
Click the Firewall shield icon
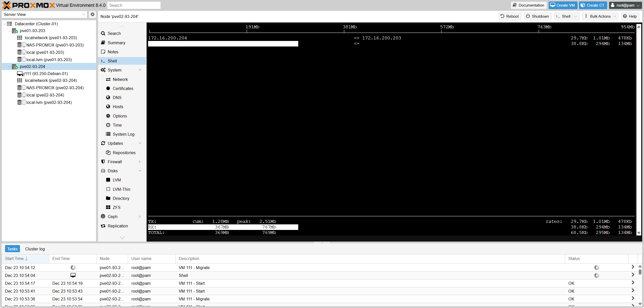103,162
